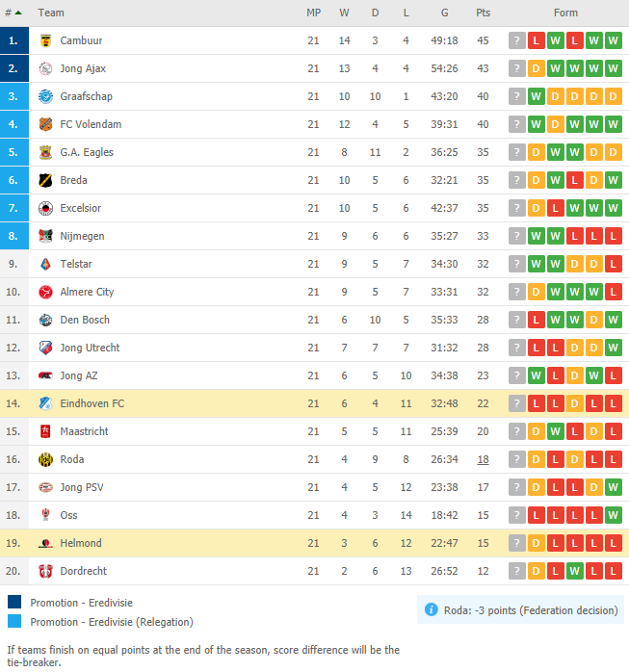Open the Helmond team link

81,543
